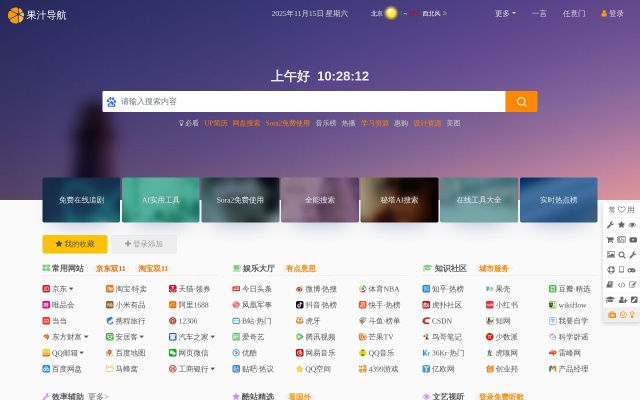Click the graduation cap icon in side panel
This screenshot has width=640, height=400.
tap(610, 299)
